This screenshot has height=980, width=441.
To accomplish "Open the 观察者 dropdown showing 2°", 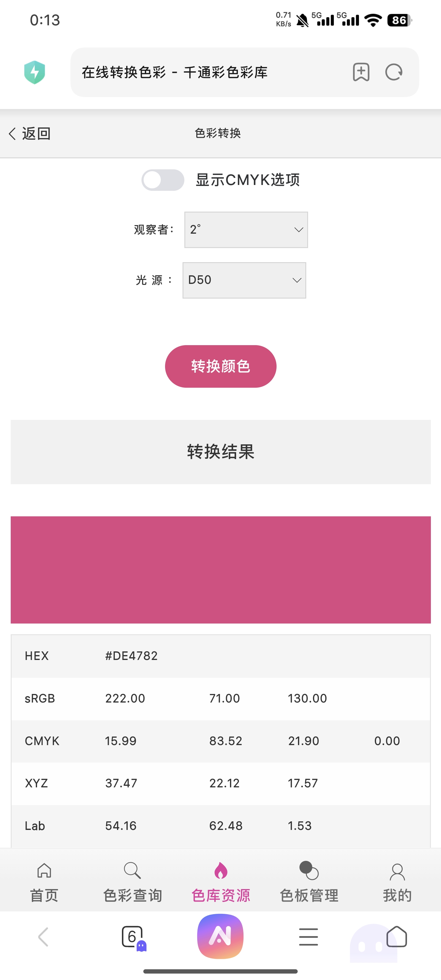I will click(246, 230).
